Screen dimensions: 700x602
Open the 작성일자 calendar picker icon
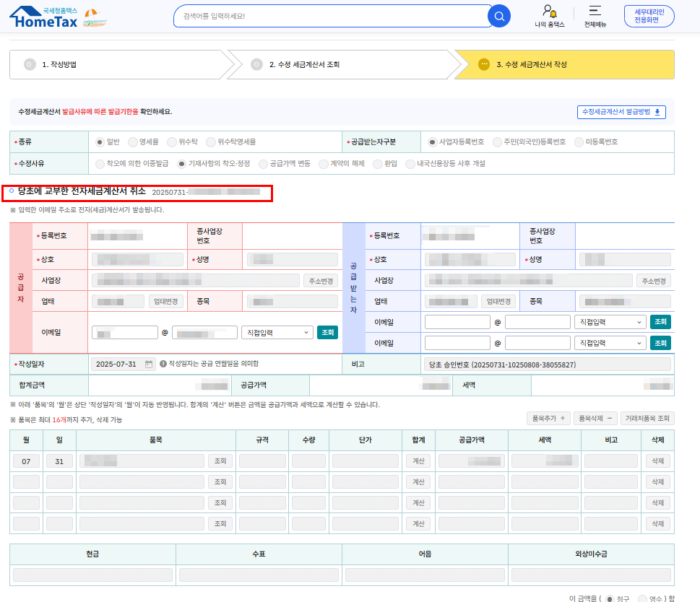149,364
